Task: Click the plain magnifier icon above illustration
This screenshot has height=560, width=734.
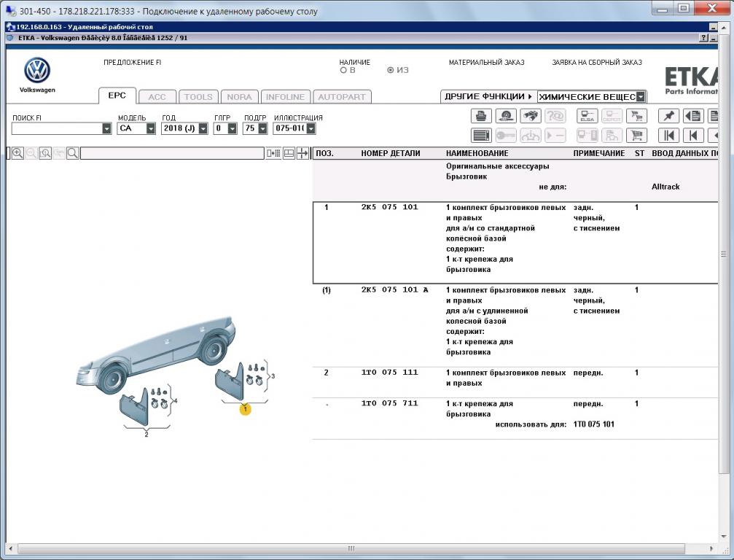Action: (x=73, y=153)
